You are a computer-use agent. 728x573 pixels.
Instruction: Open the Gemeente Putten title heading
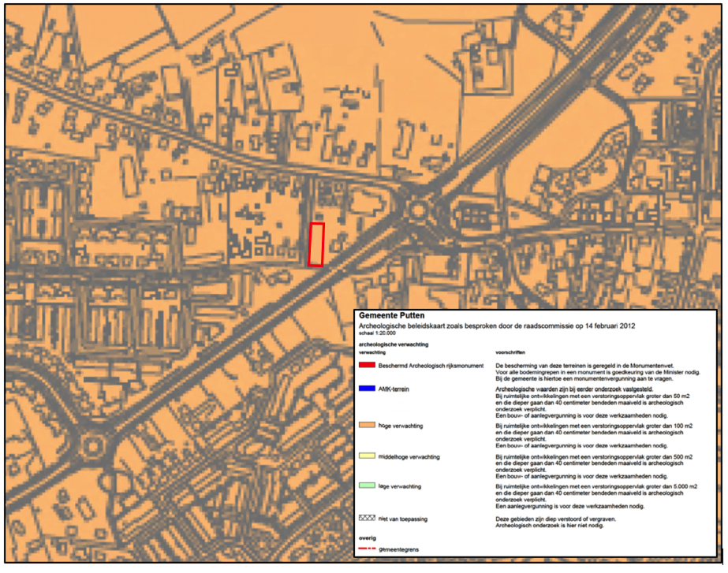tap(390, 315)
